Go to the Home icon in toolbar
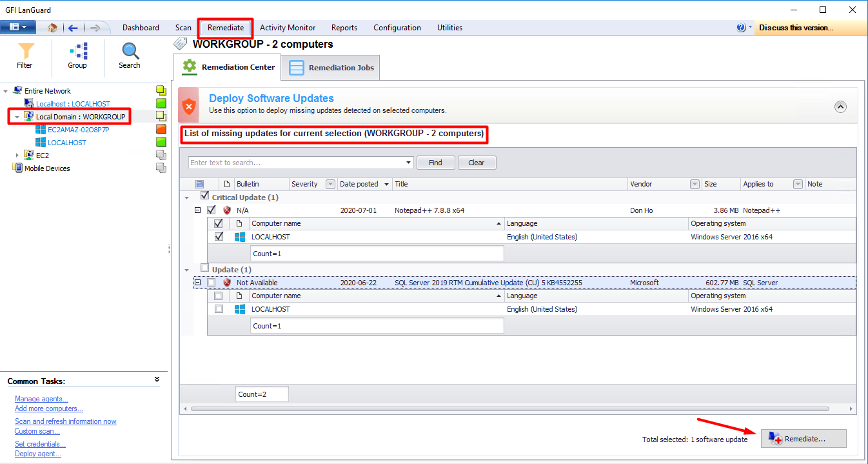Viewport: 868px width, 464px height. click(52, 28)
